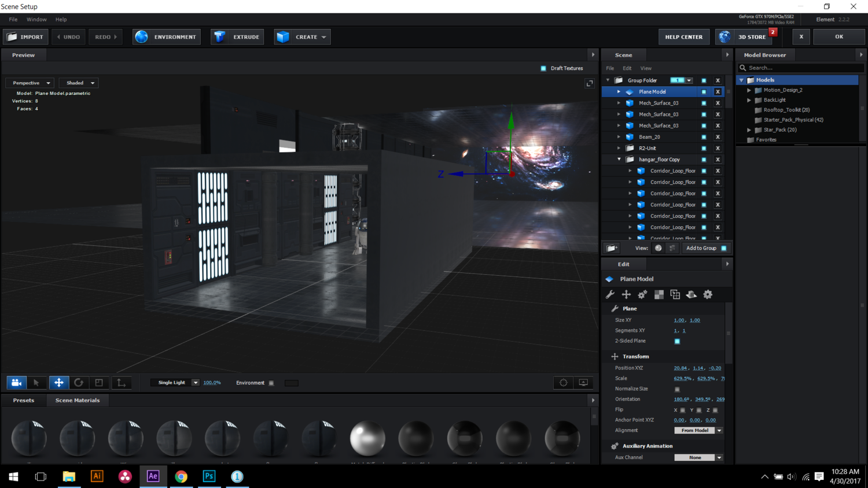This screenshot has height=488, width=868.
Task: Disable the 2-Sided Plane checkbox
Action: pos(677,341)
